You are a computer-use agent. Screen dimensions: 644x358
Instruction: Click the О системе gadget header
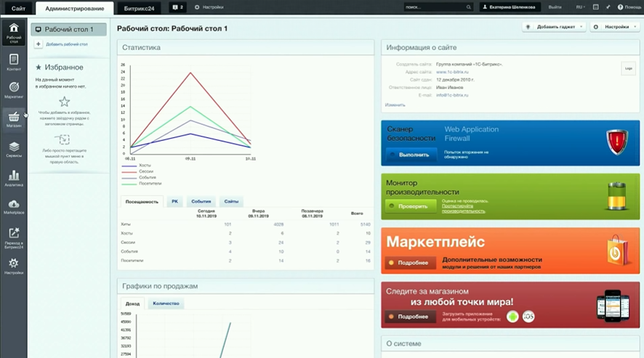510,343
